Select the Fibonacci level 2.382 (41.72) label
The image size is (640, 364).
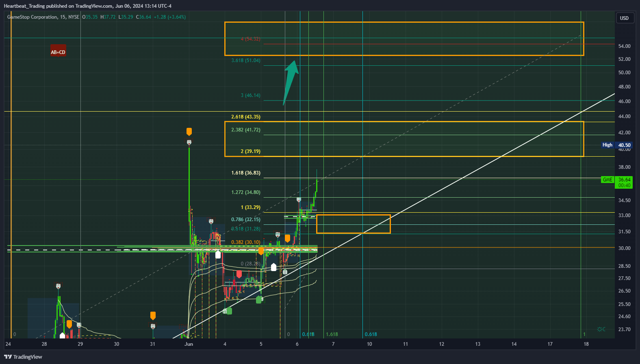pyautogui.click(x=246, y=130)
